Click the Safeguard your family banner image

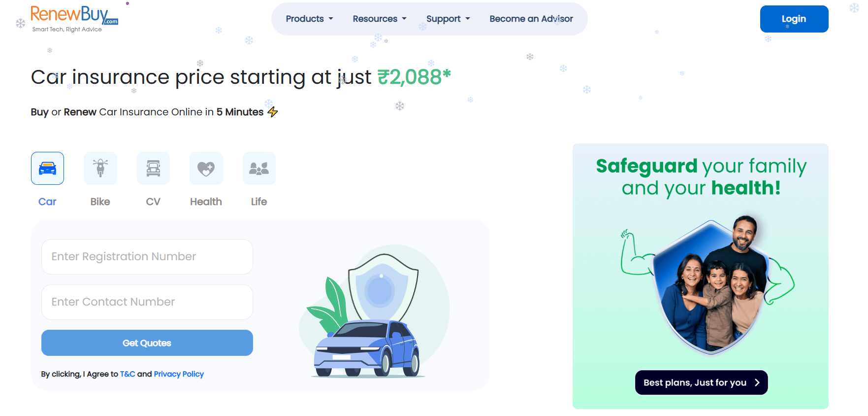point(701,276)
